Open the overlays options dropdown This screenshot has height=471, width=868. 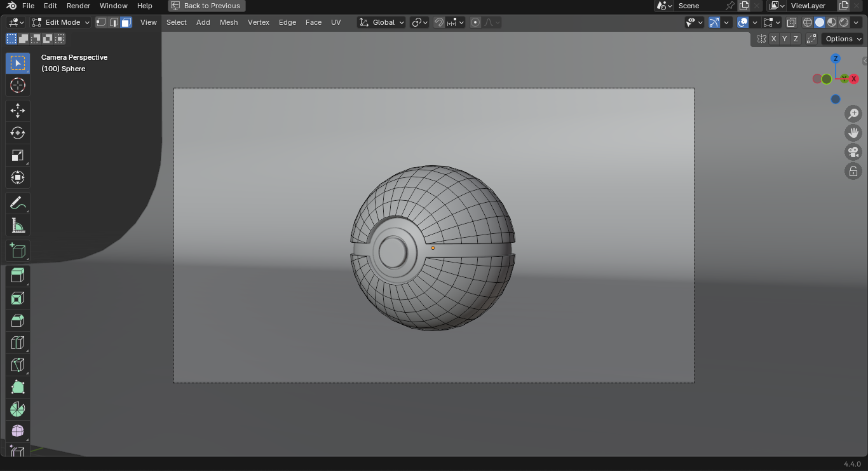click(755, 22)
